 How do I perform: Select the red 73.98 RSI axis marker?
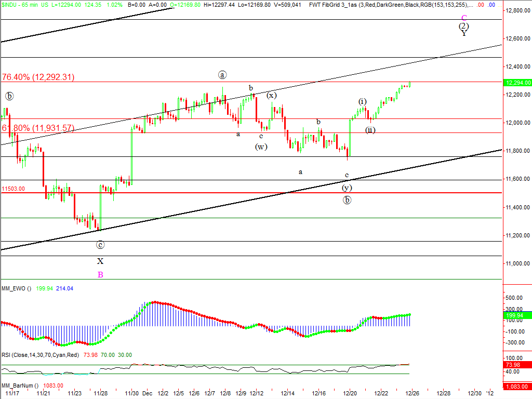coord(514,365)
